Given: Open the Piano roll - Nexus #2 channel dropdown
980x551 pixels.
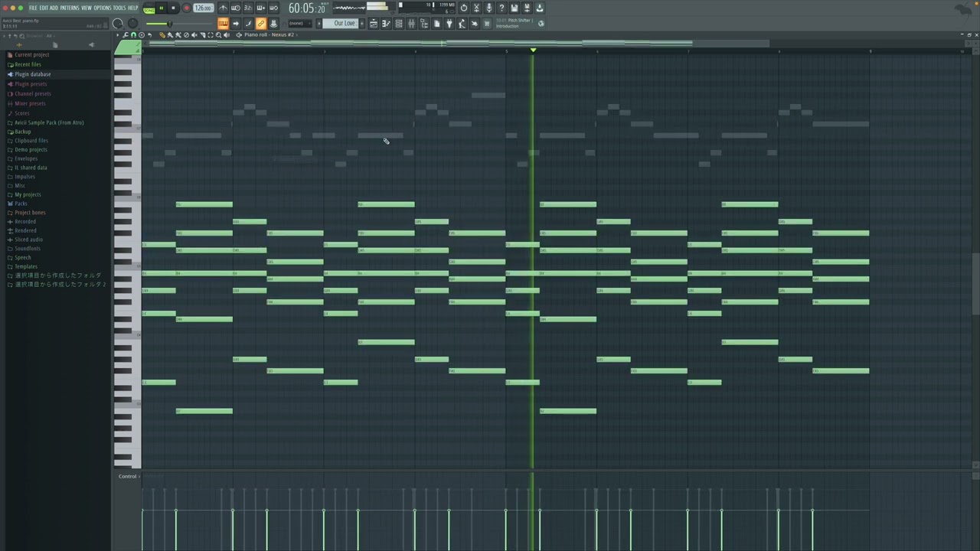Looking at the screenshot, I should pos(269,35).
